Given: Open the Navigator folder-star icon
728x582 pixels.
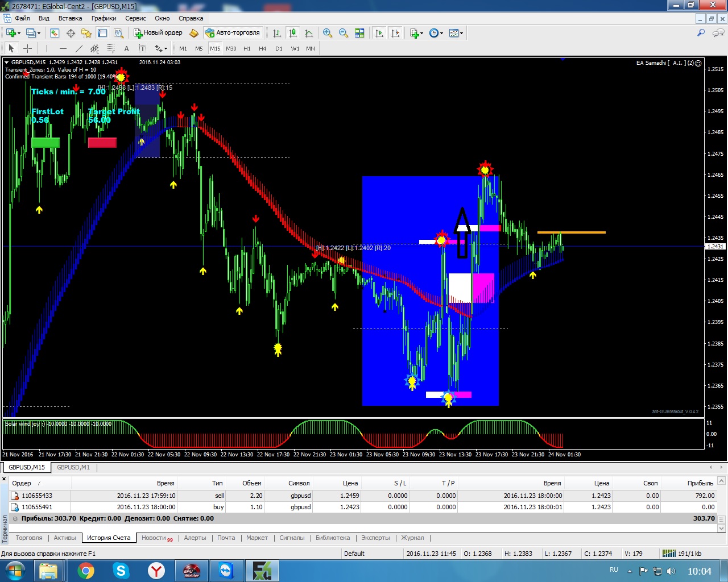Looking at the screenshot, I should coord(86,33).
